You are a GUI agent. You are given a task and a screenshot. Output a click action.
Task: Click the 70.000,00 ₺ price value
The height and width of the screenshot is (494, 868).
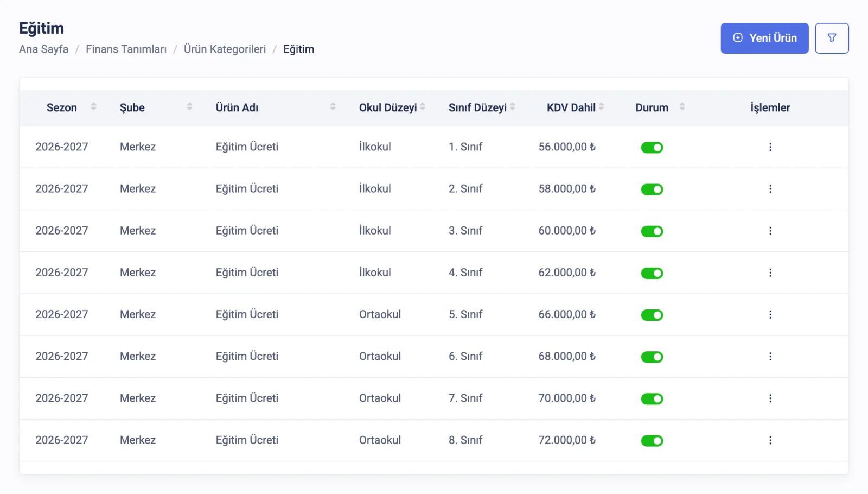(x=567, y=398)
